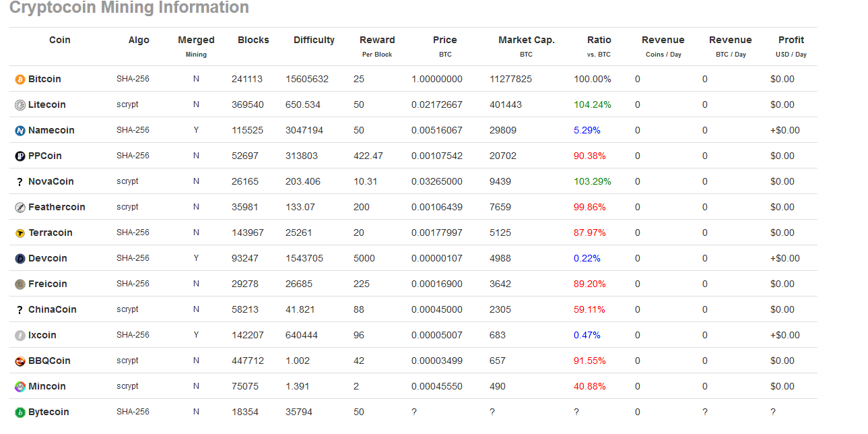Click the colorful Mincoin logo icon
Image resolution: width=868 pixels, height=434 pixels.
tap(20, 387)
